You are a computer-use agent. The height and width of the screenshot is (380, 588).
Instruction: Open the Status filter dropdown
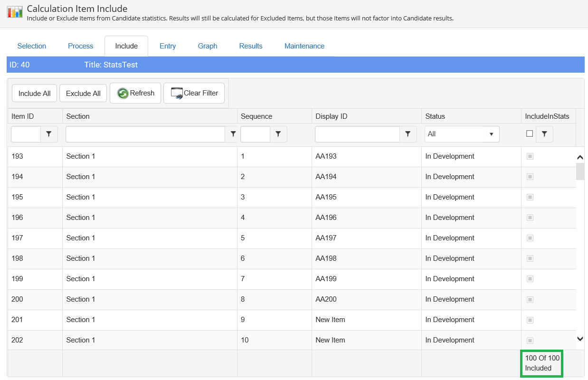tap(462, 134)
